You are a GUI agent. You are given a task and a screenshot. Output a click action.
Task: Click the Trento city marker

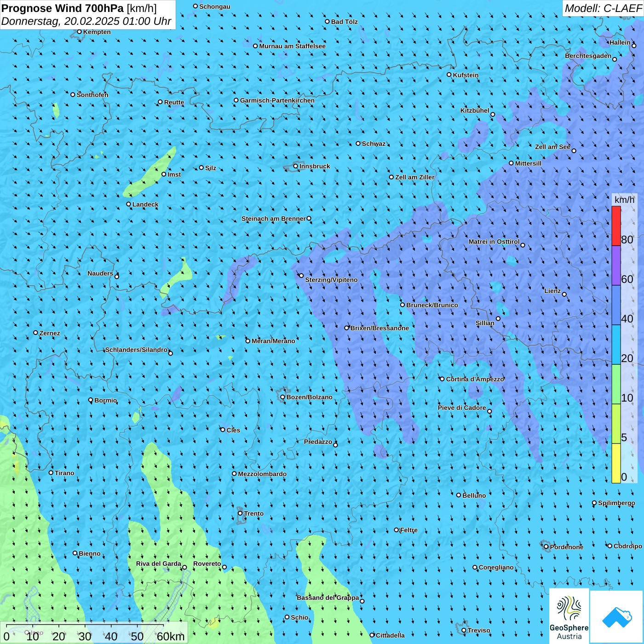click(x=240, y=513)
